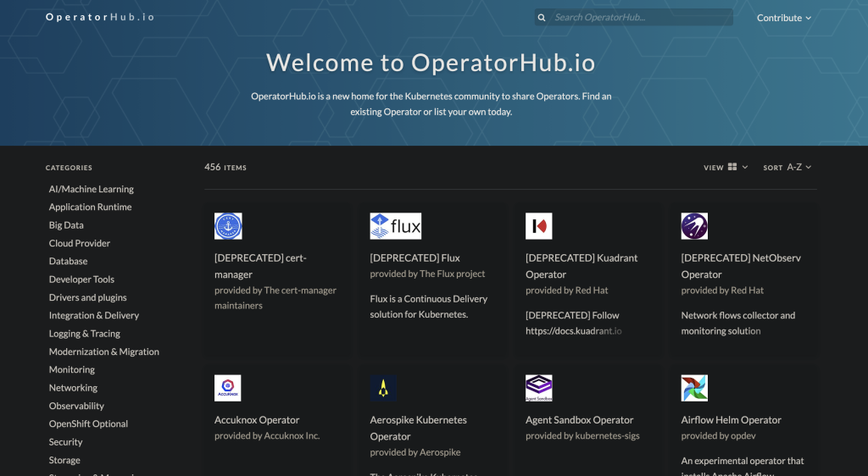This screenshot has height=476, width=868.
Task: Select the Database category
Action: (x=68, y=261)
